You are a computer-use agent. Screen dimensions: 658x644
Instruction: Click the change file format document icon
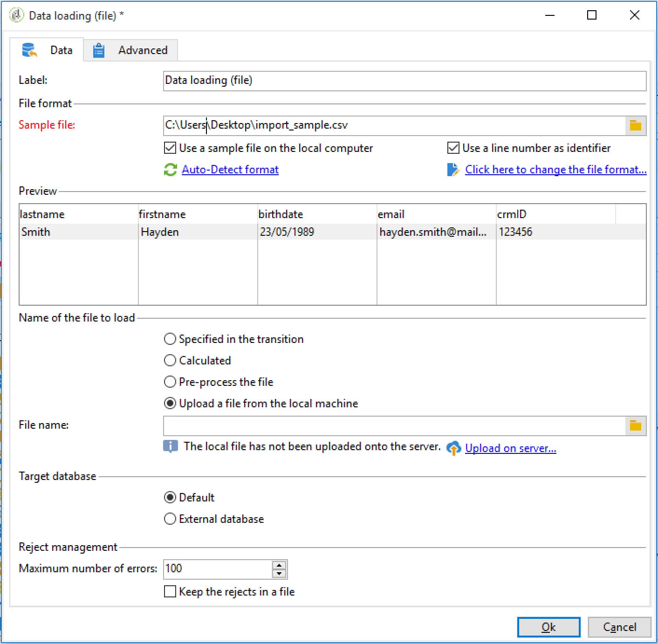point(453,170)
